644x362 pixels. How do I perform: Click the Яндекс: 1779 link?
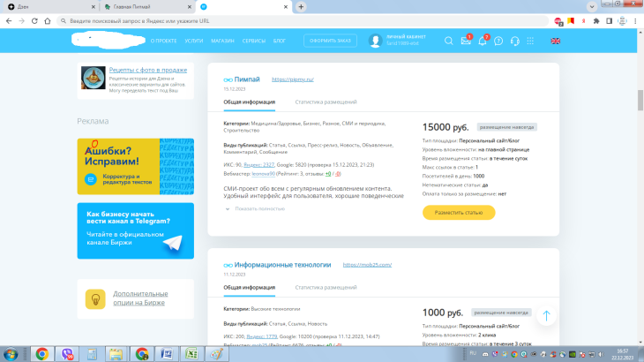tap(262, 336)
